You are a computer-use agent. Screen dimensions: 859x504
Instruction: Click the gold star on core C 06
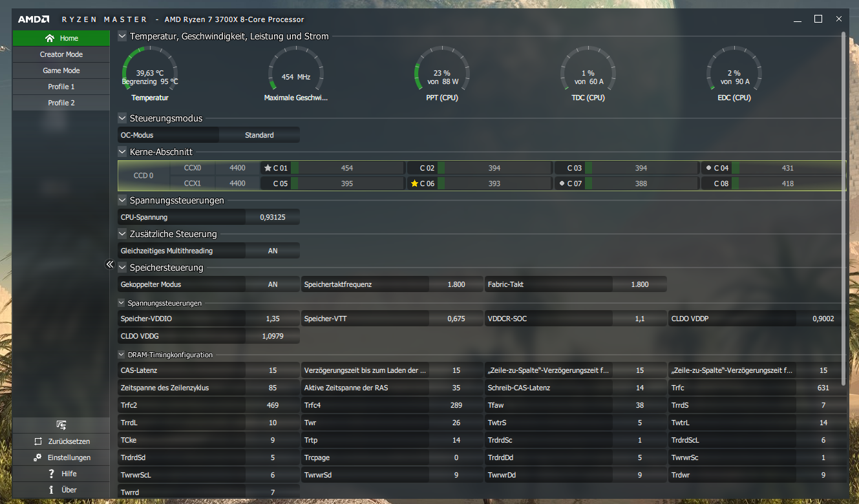point(414,184)
